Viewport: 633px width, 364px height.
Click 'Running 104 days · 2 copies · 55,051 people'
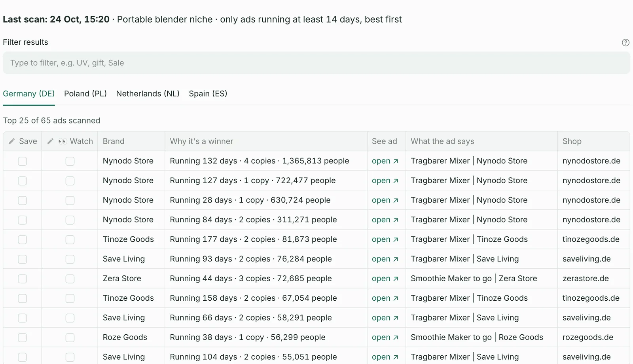pyautogui.click(x=253, y=357)
